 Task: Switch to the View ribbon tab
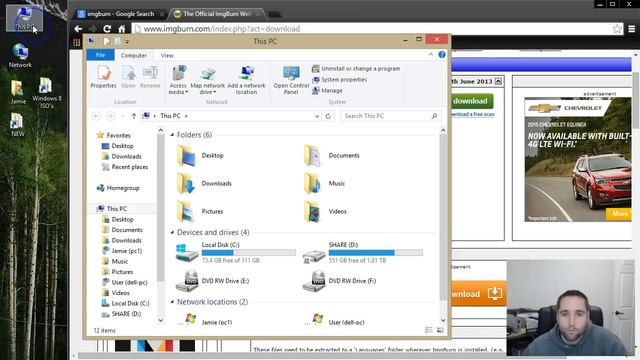tap(167, 55)
